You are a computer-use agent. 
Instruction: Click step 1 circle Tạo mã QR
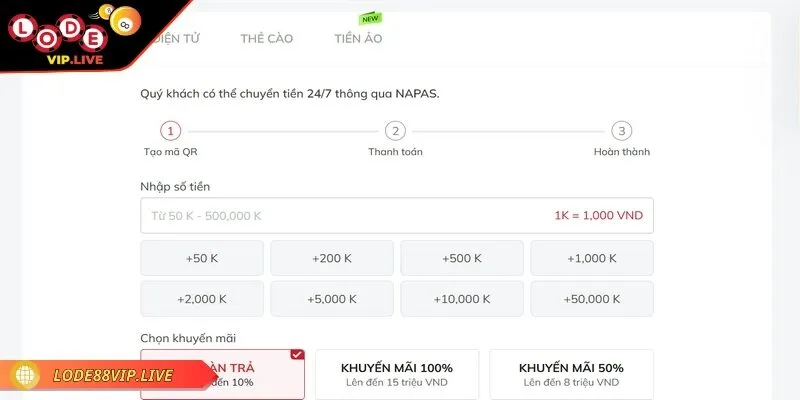(x=171, y=131)
